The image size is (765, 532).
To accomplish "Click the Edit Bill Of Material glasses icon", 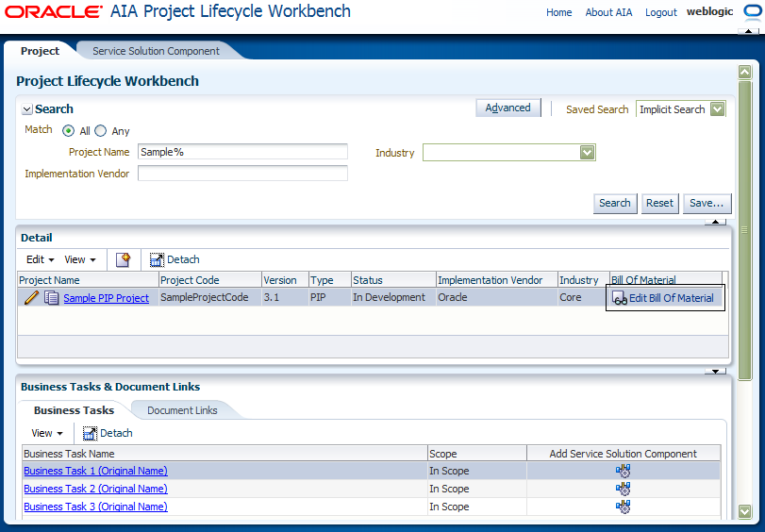I will [620, 298].
